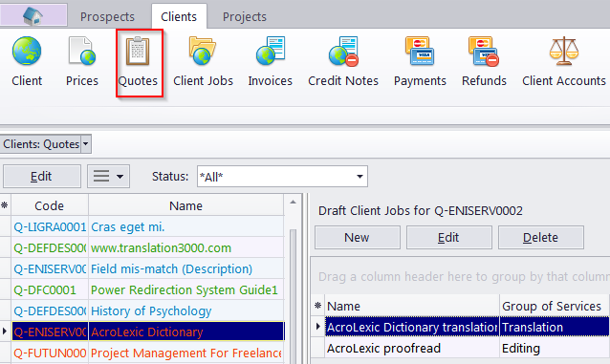Click the Editing service cell
The width and height of the screenshot is (610, 364).
click(x=555, y=348)
